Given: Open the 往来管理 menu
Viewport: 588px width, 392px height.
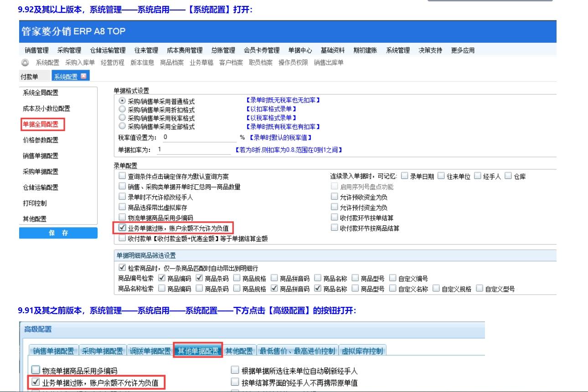Looking at the screenshot, I should click(x=146, y=51).
